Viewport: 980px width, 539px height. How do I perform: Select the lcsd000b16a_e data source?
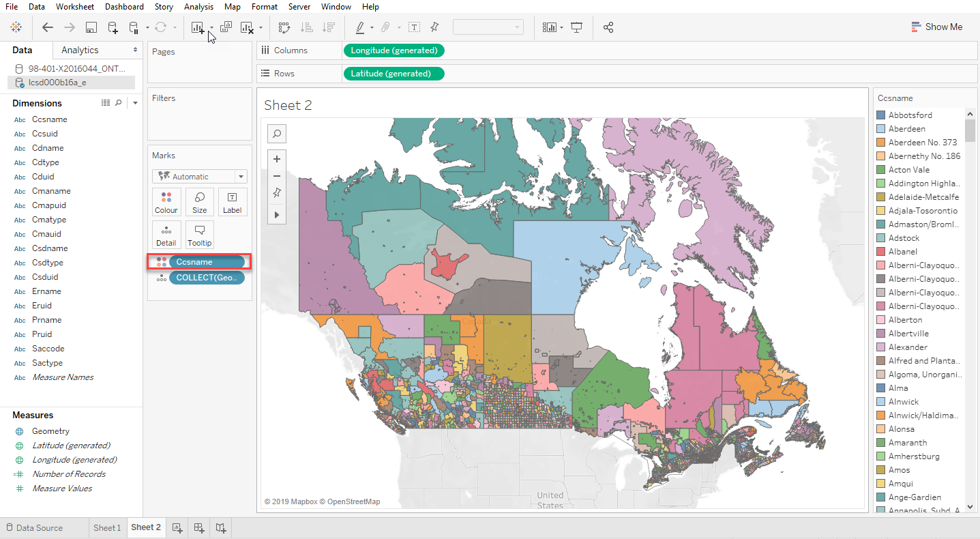pos(71,83)
